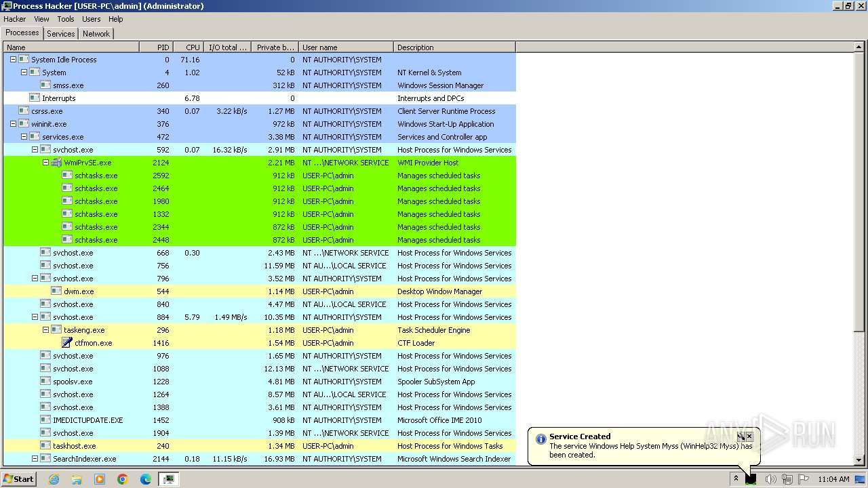Click the Interrupts row icon
Image resolution: width=868 pixels, height=488 pixels.
(x=35, y=98)
